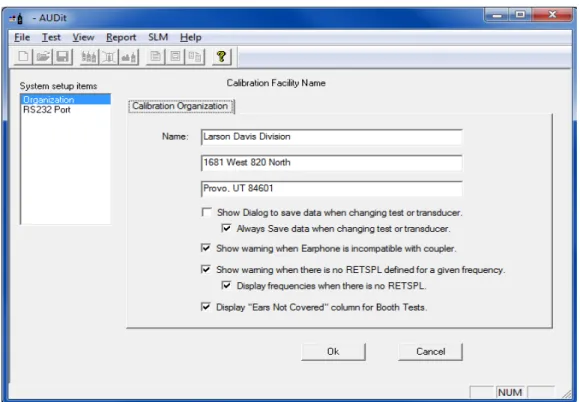Click the Cancel button
Viewport: 580px width, 402px height.
click(x=430, y=351)
